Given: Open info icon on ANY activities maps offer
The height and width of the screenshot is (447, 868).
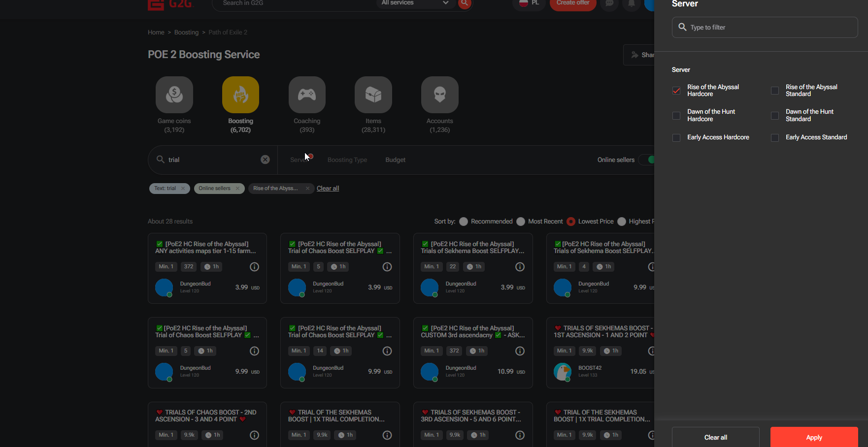Looking at the screenshot, I should [x=254, y=267].
